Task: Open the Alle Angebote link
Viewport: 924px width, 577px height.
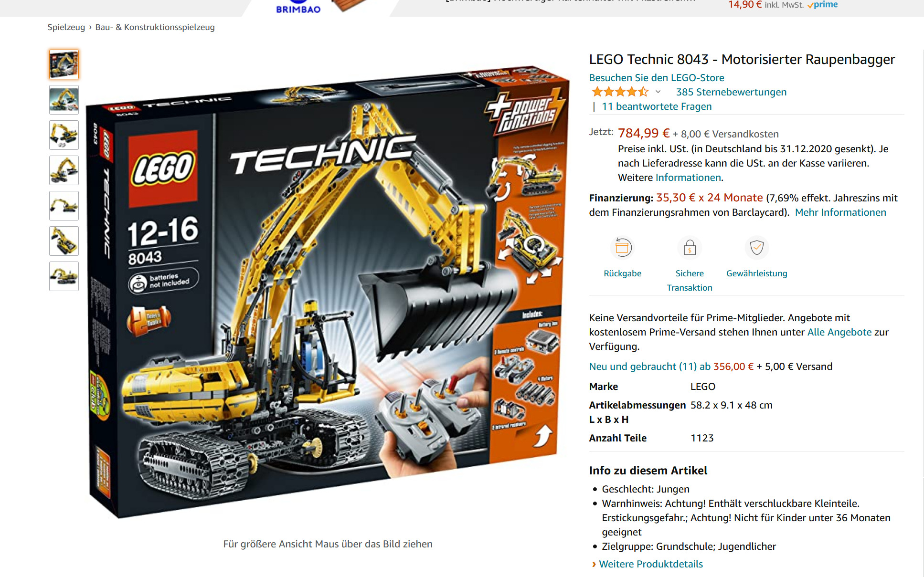Action: (839, 332)
